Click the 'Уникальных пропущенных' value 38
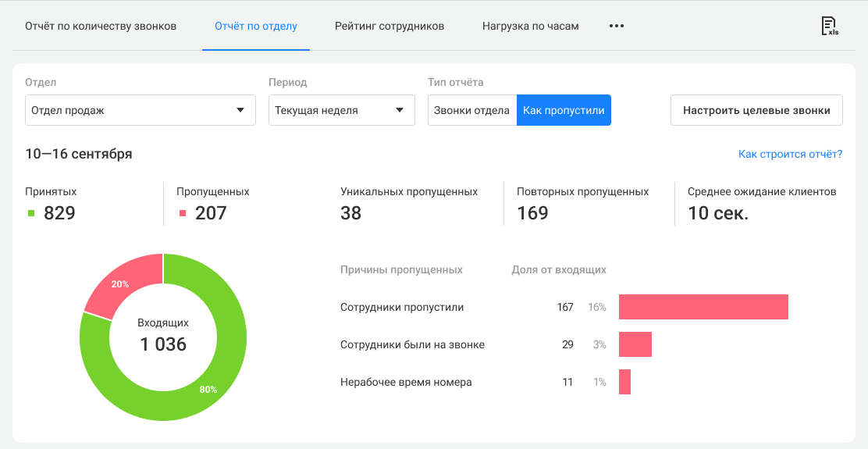This screenshot has height=449, width=868. (x=351, y=213)
